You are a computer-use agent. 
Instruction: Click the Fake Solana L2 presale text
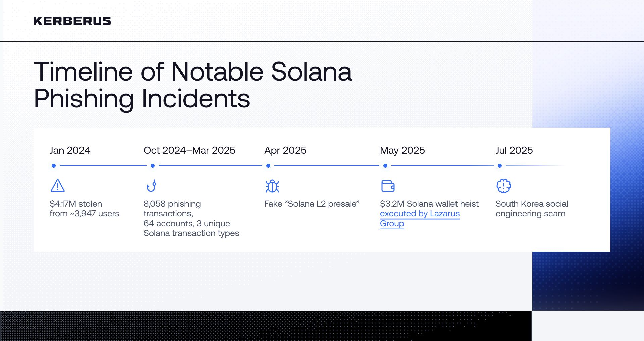[x=312, y=204]
